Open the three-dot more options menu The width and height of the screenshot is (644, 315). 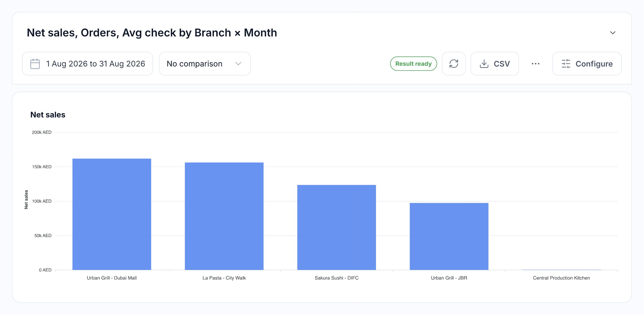[x=536, y=64]
